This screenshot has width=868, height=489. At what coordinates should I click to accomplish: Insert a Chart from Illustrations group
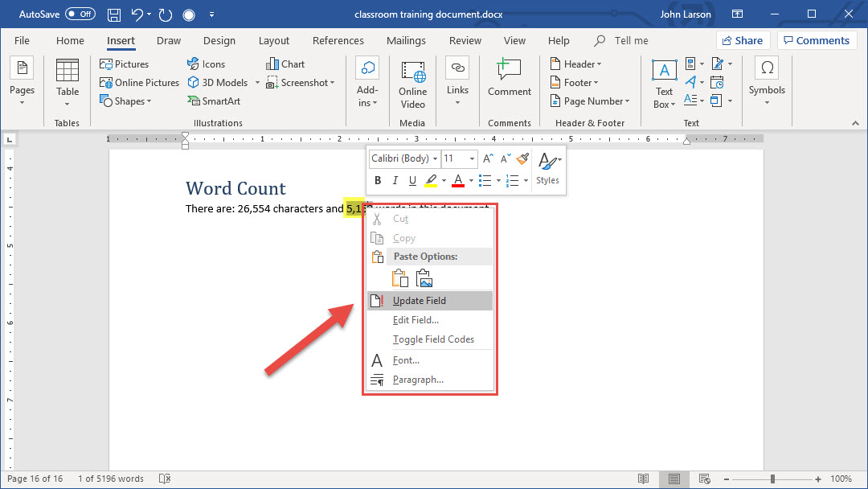[x=285, y=64]
